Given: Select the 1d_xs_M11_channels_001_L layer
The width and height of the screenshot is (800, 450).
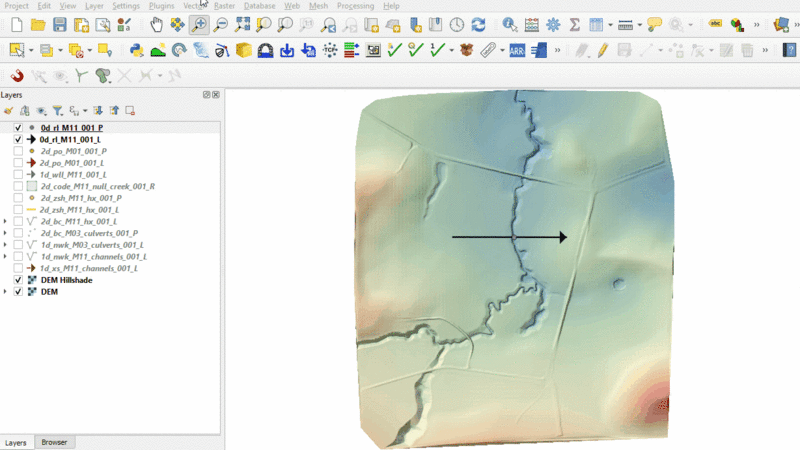Looking at the screenshot, I should tap(88, 268).
